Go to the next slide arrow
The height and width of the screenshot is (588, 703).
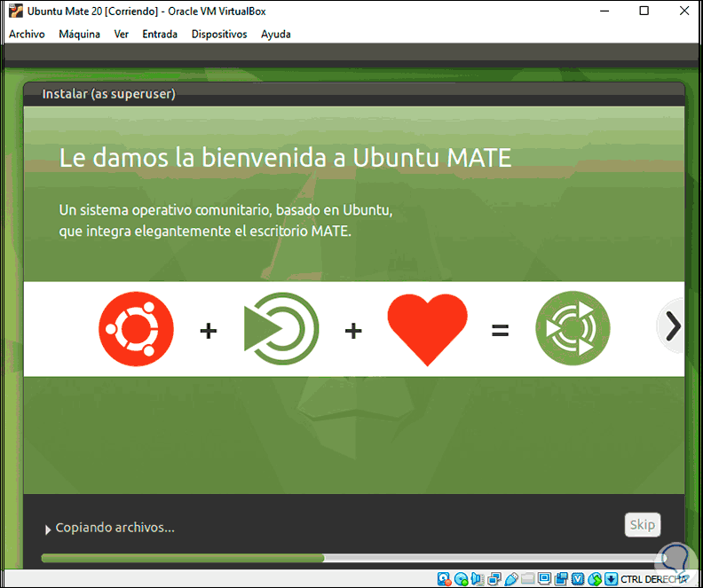pyautogui.click(x=672, y=326)
